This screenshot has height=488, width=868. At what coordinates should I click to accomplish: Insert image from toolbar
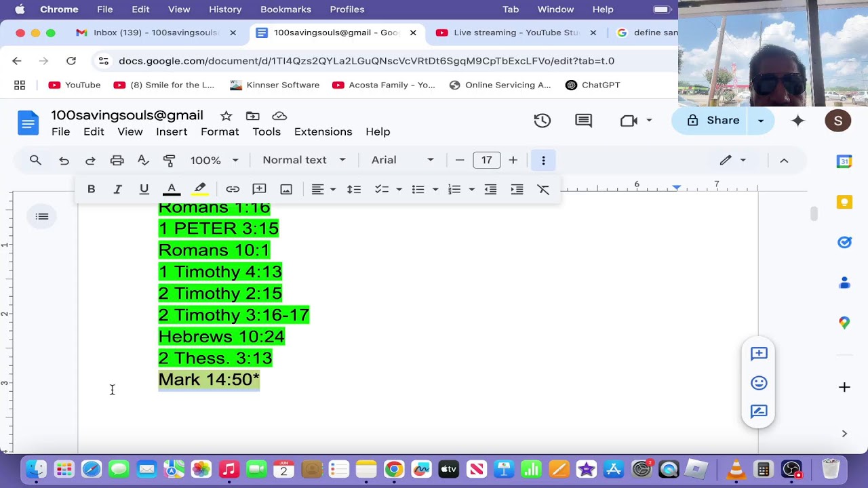[x=286, y=189]
